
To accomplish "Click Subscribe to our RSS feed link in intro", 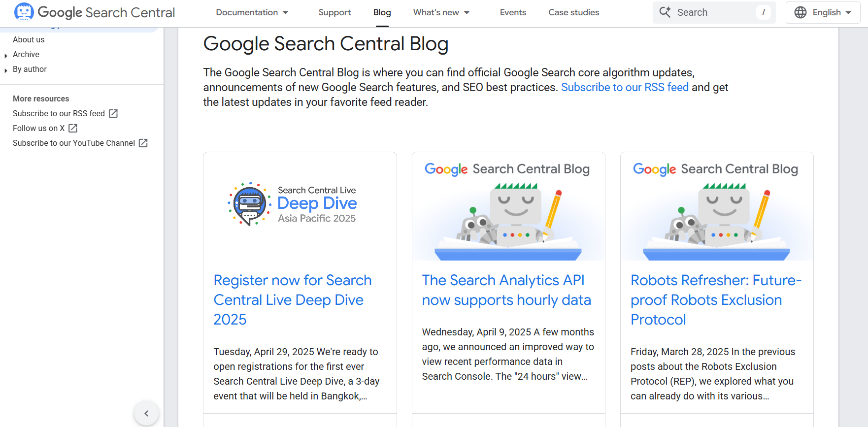I will pyautogui.click(x=625, y=87).
